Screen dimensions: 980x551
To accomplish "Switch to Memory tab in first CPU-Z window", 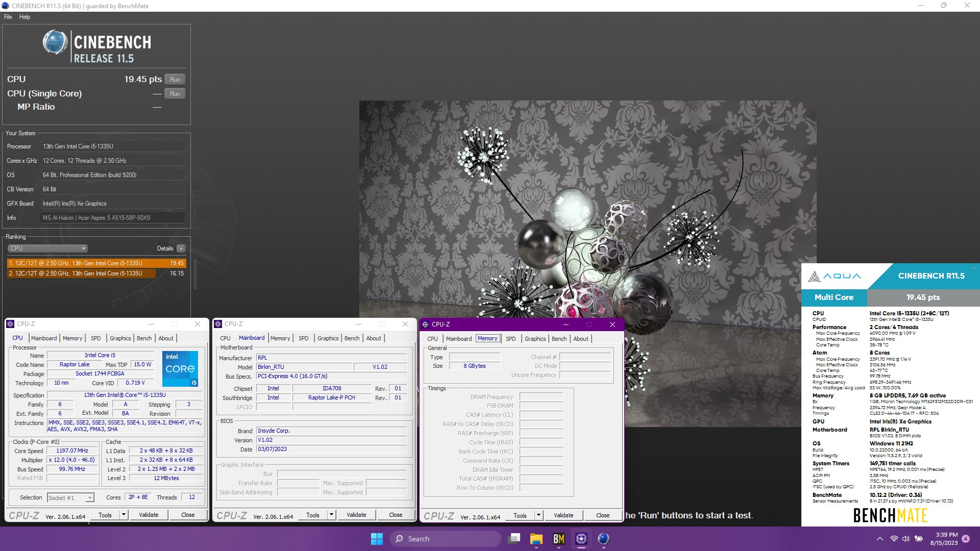I will point(72,338).
